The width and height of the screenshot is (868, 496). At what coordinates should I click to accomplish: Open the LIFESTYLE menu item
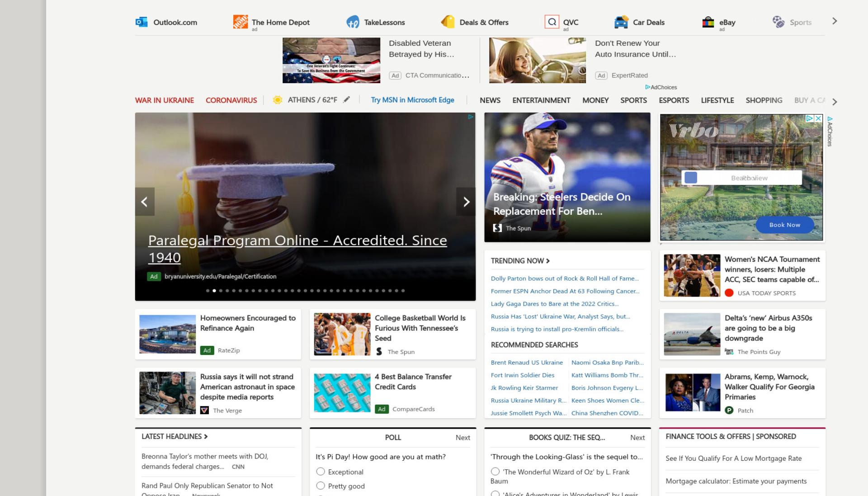pyautogui.click(x=717, y=100)
